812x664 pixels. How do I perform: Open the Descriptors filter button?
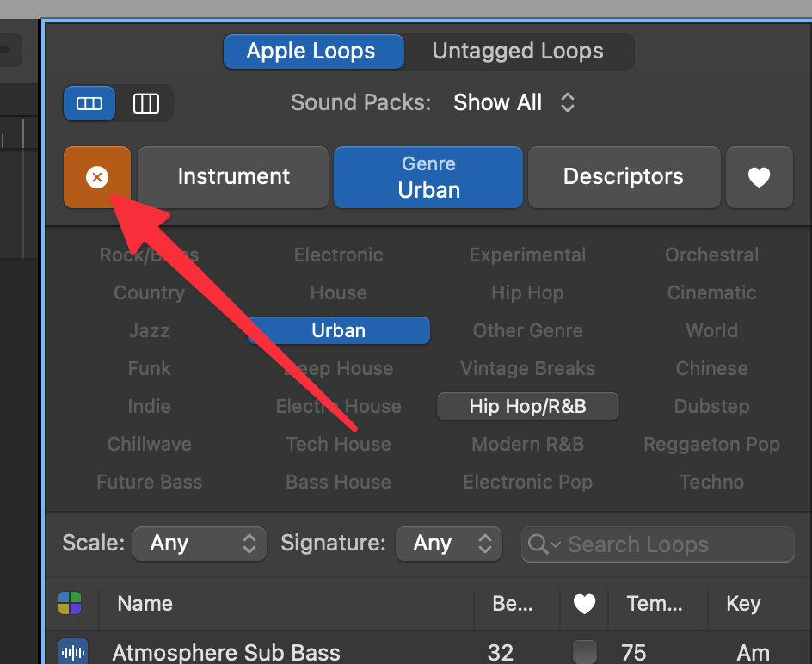pyautogui.click(x=624, y=177)
